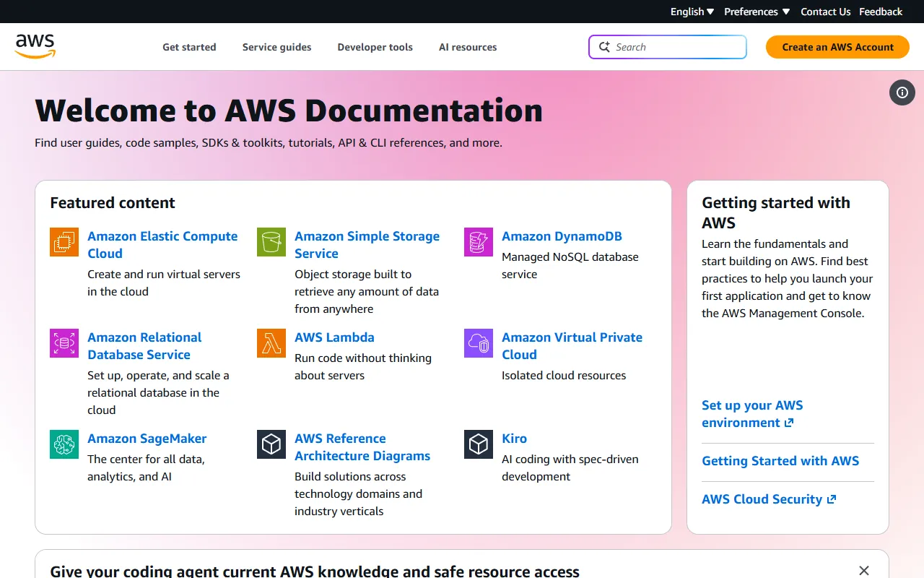Viewport: 924px width, 578px height.
Task: Click Create an AWS Account button
Action: pyautogui.click(x=837, y=47)
